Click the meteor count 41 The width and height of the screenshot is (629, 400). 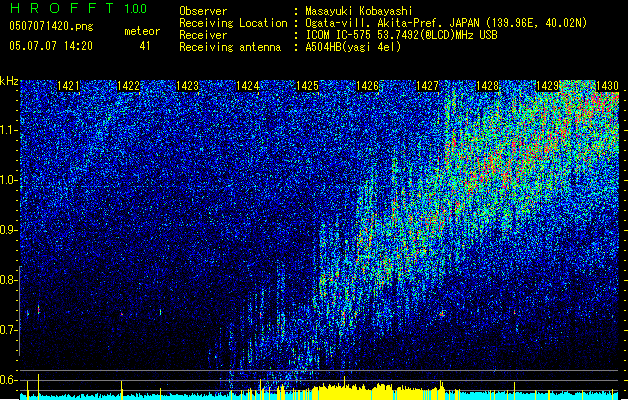pyautogui.click(x=145, y=46)
